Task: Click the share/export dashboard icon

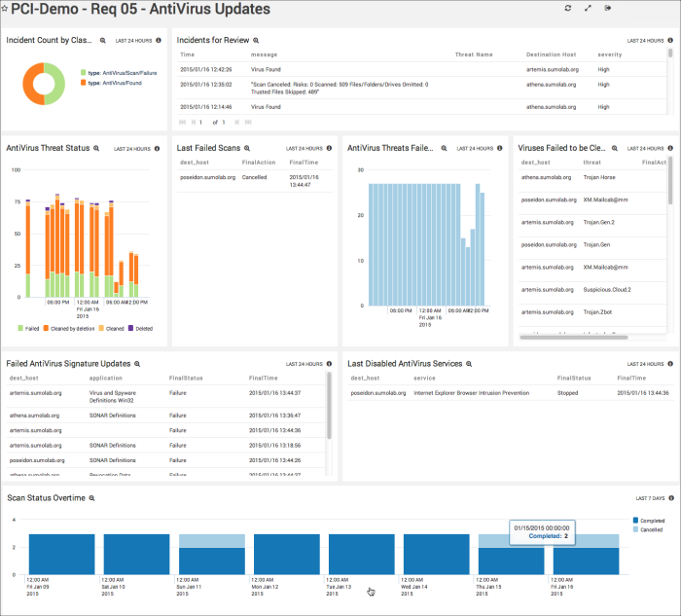Action: [608, 9]
